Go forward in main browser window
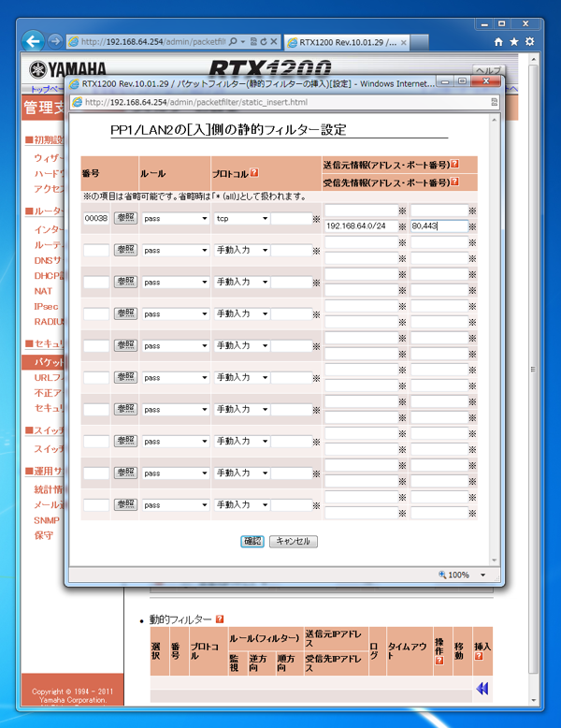561x728 pixels. [x=55, y=41]
